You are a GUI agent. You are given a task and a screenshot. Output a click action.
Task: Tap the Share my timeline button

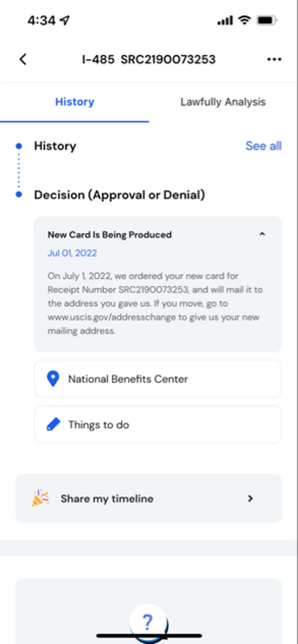click(149, 498)
